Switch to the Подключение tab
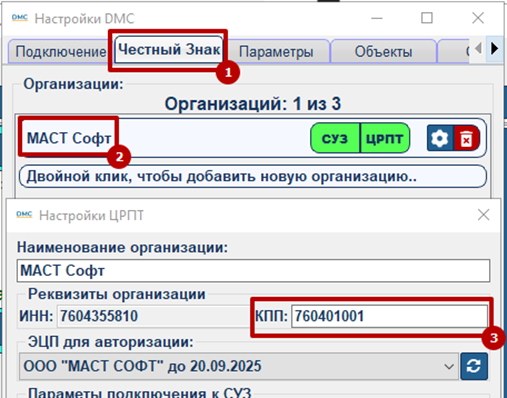This screenshot has height=398, width=507. pyautogui.click(x=60, y=52)
